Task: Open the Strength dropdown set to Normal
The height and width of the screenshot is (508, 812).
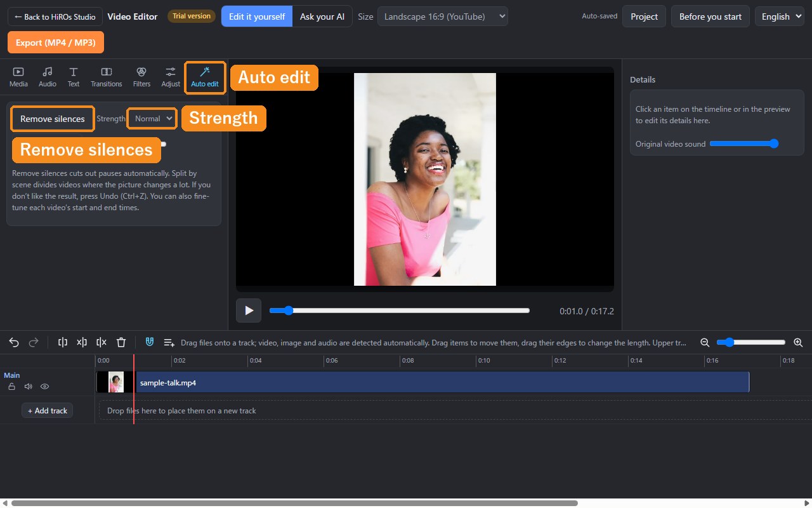Action: (152, 119)
